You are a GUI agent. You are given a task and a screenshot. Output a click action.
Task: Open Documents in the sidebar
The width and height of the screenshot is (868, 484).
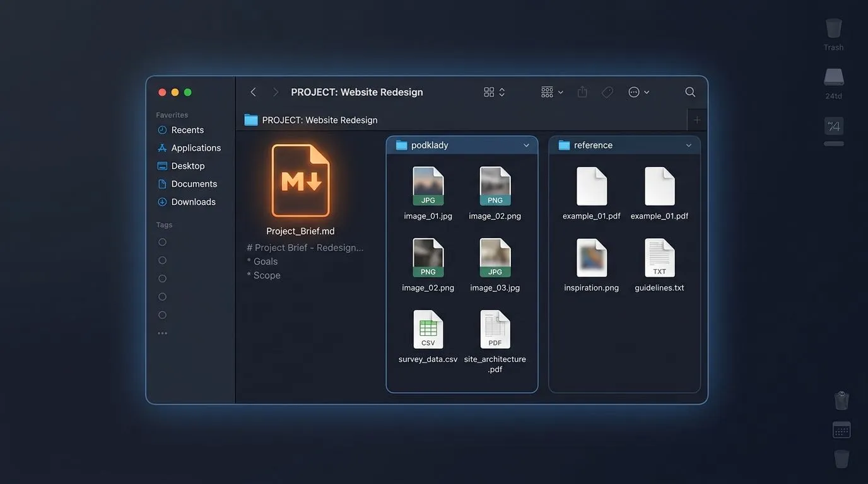187,184
